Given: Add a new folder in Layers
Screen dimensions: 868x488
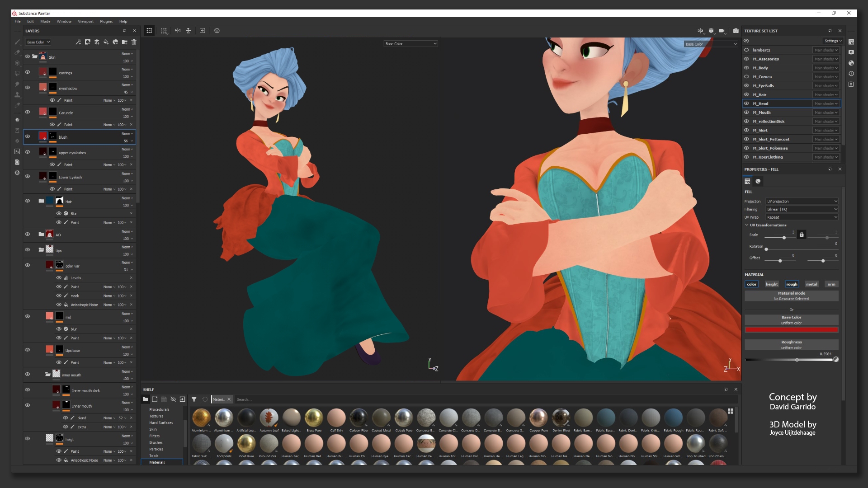Looking at the screenshot, I should 124,42.
